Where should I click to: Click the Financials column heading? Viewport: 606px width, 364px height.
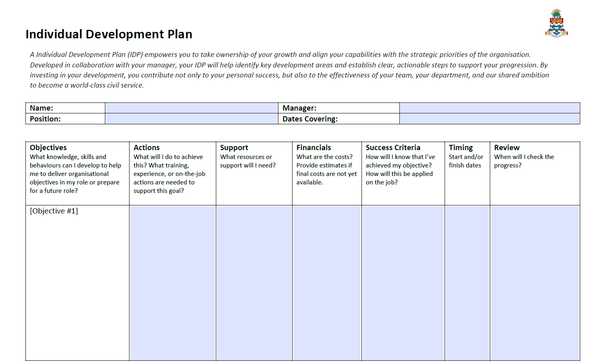(313, 148)
